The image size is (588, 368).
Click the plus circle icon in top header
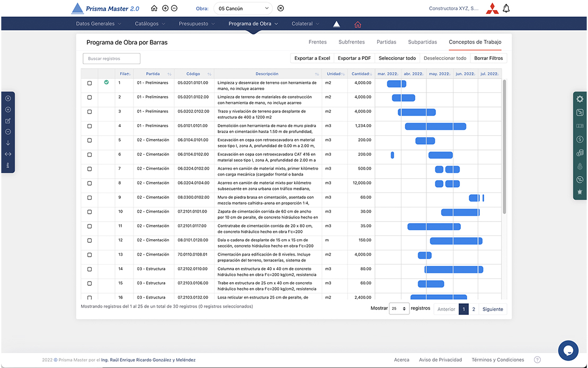165,8
